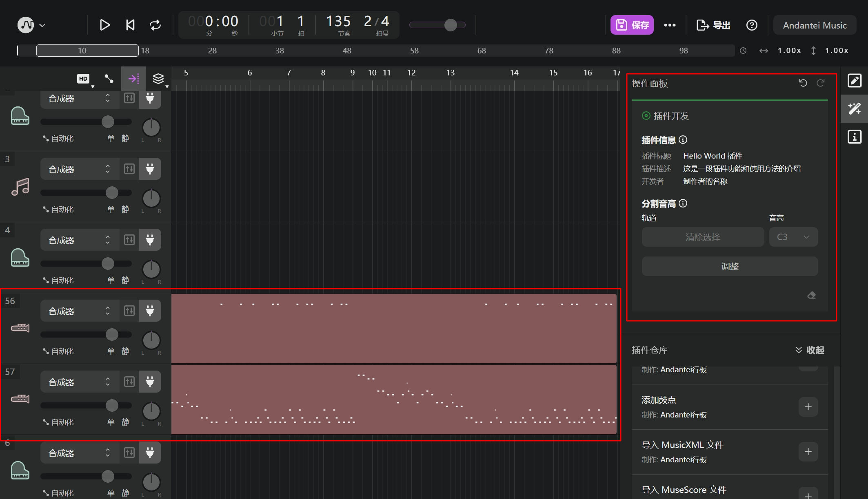This screenshot has width=868, height=499.
Task: Click the plug icon on track 56
Action: [150, 311]
